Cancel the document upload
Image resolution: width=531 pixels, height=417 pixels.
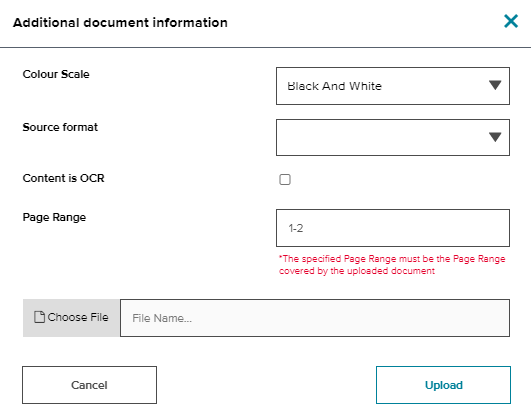click(89, 385)
